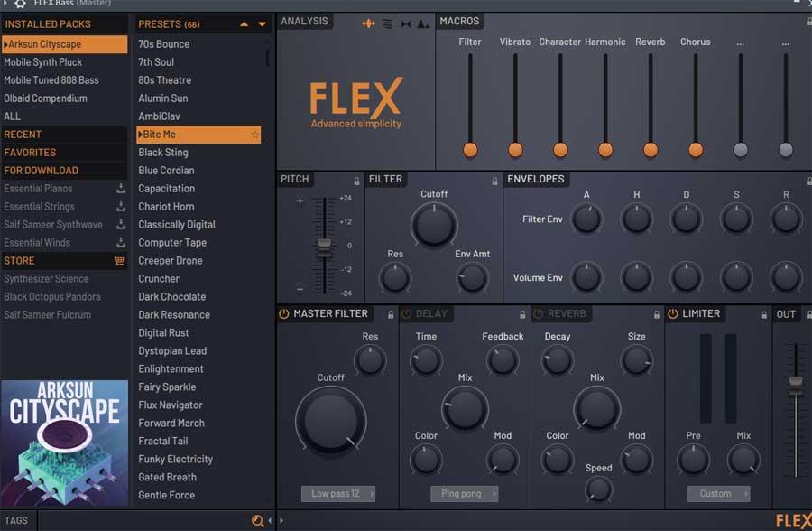Image resolution: width=812 pixels, height=531 pixels.
Task: Click the Filter section lock icon
Action: [494, 181]
